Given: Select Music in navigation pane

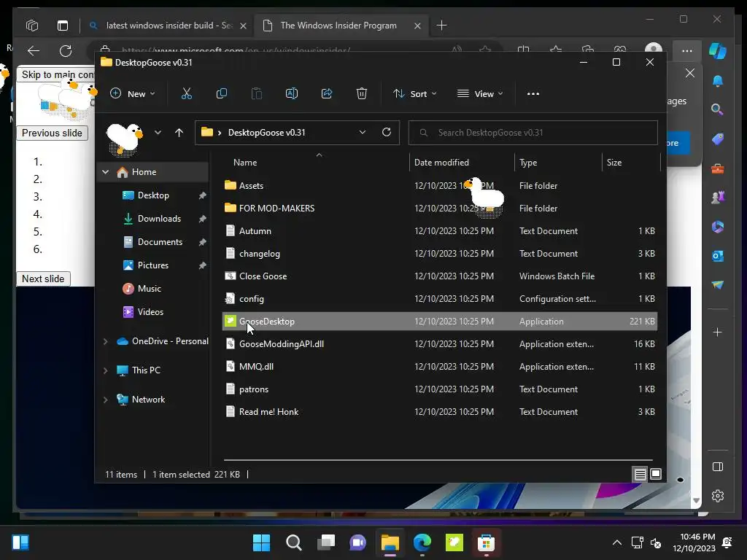Looking at the screenshot, I should (x=149, y=289).
